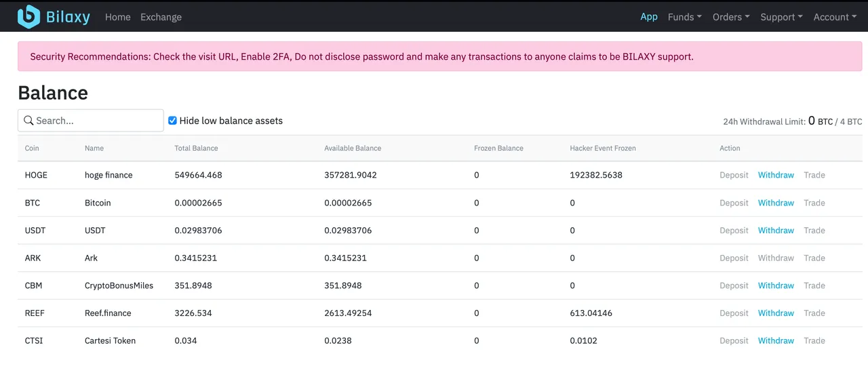The height and width of the screenshot is (375, 868).
Task: Click Trade in the CTSI row
Action: point(814,340)
